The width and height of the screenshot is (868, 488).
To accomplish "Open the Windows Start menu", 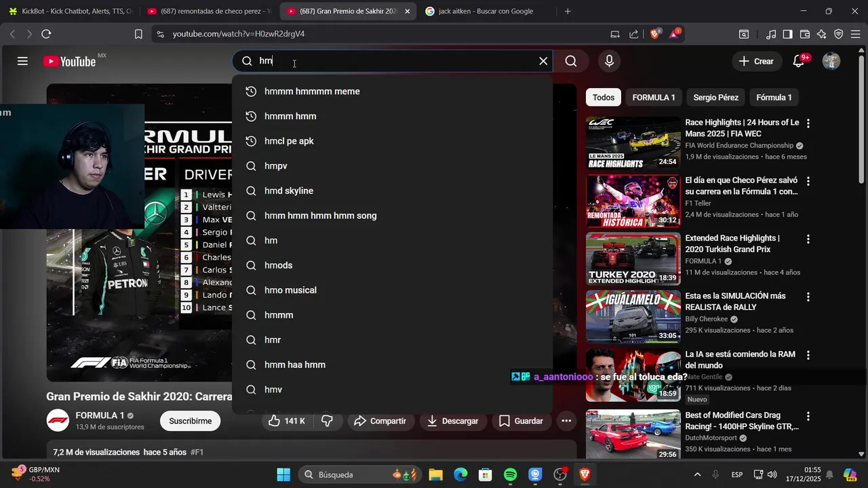I will click(x=283, y=474).
